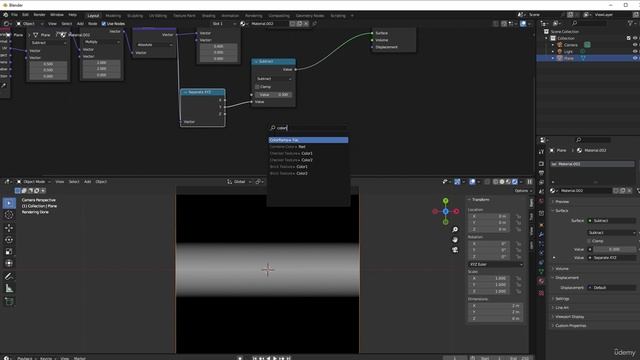The image size is (640, 360).
Task: Switch to rendered viewport shading mode
Action: [x=515, y=182]
